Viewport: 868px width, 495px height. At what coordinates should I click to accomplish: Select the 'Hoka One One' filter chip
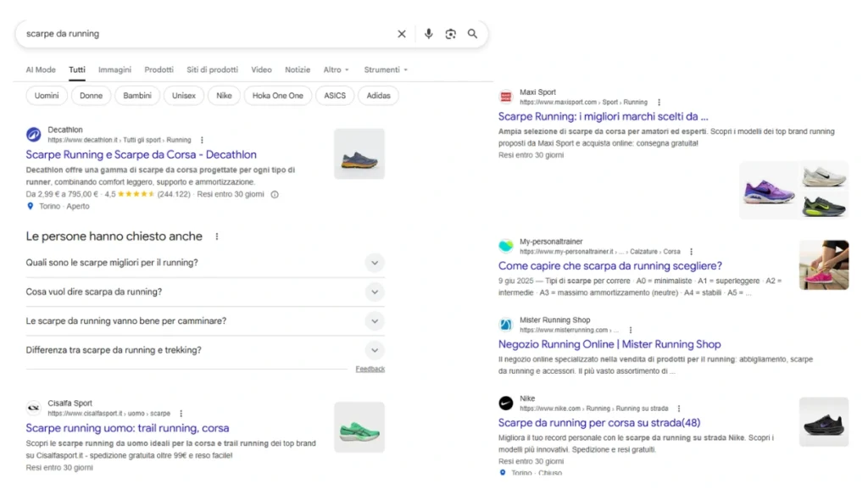(x=278, y=96)
